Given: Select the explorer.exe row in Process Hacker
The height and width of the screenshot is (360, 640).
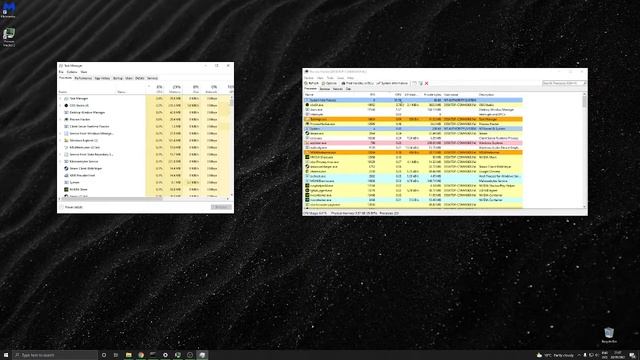Looking at the screenshot, I should [413, 143].
